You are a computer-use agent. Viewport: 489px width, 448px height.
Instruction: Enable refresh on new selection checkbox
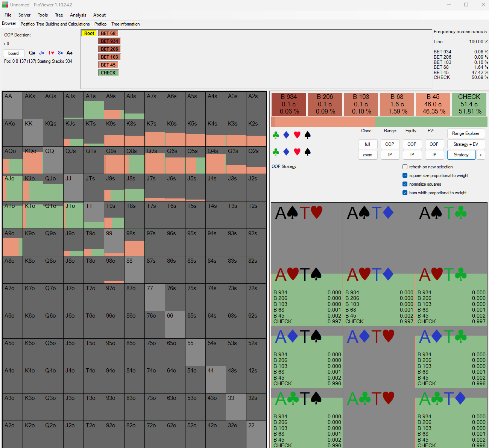[x=405, y=167]
